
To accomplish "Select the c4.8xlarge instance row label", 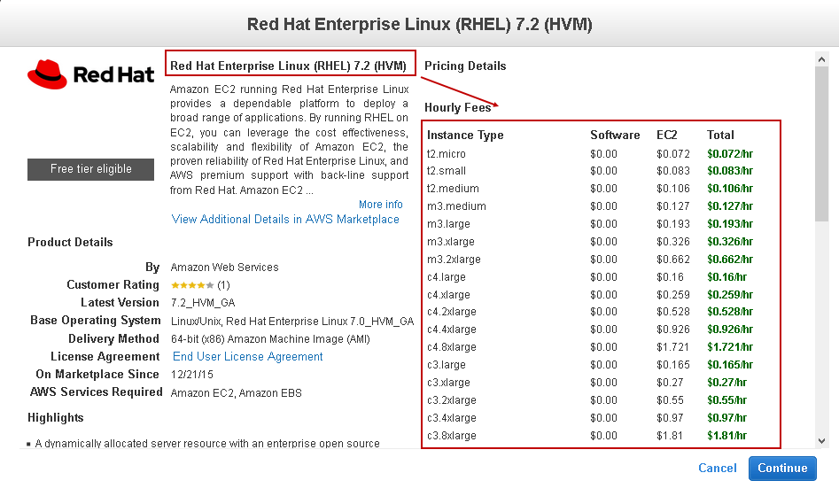I will tap(452, 347).
